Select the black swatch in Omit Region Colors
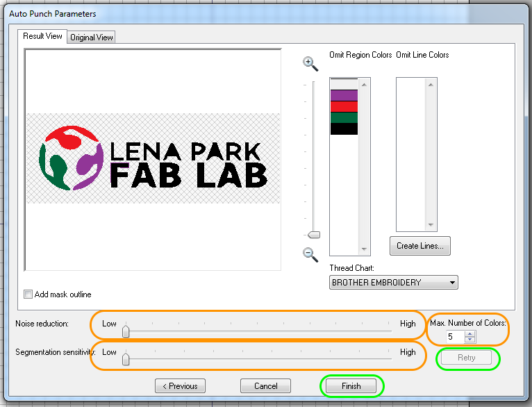 coord(344,129)
